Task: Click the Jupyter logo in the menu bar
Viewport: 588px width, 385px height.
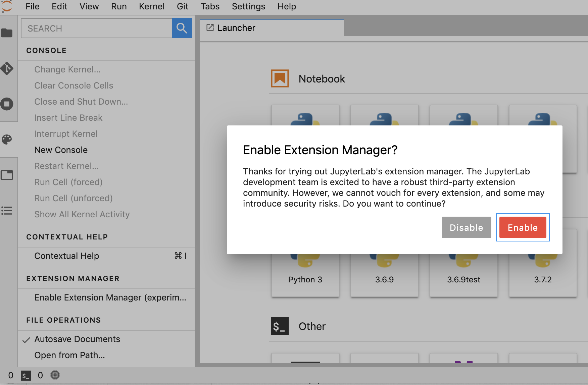Action: (x=7, y=6)
